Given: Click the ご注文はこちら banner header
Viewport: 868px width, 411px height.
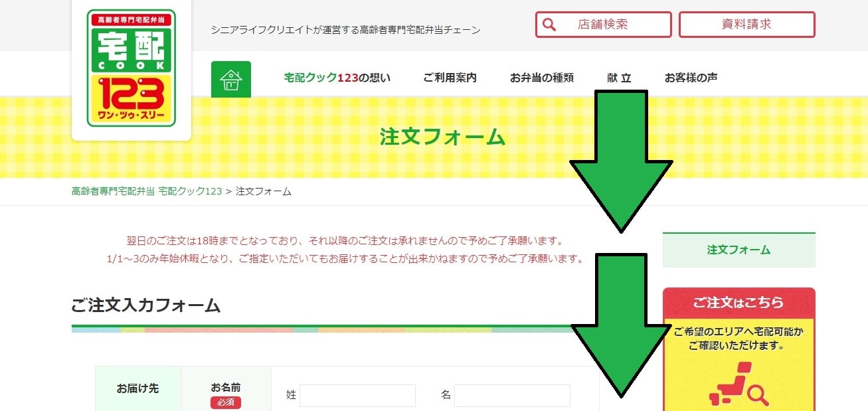Looking at the screenshot, I should 738,303.
